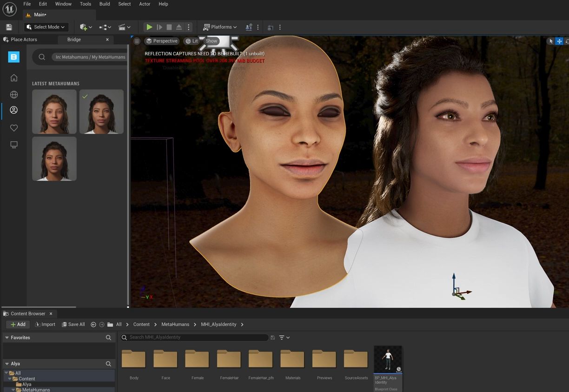
Task: Open the Bridge home icon
Action: (x=14, y=78)
